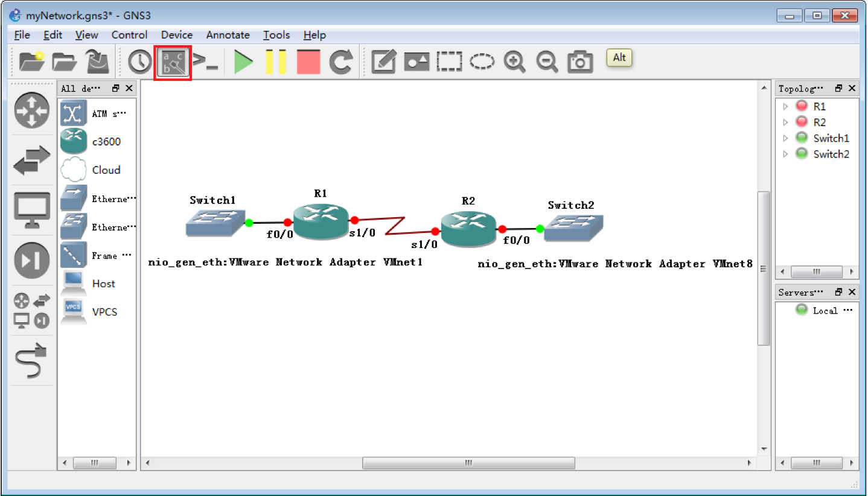
Task: Open the View menu
Action: pos(87,35)
